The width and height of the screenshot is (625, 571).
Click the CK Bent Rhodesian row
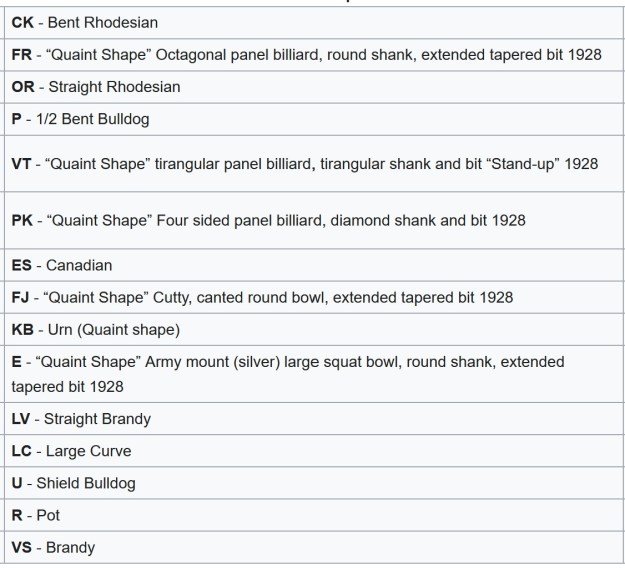pos(85,22)
